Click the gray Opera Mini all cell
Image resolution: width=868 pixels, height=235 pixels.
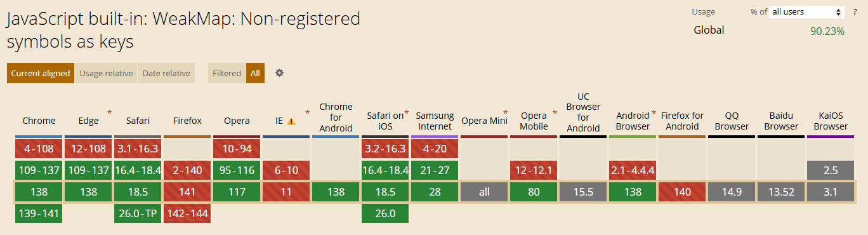click(485, 192)
